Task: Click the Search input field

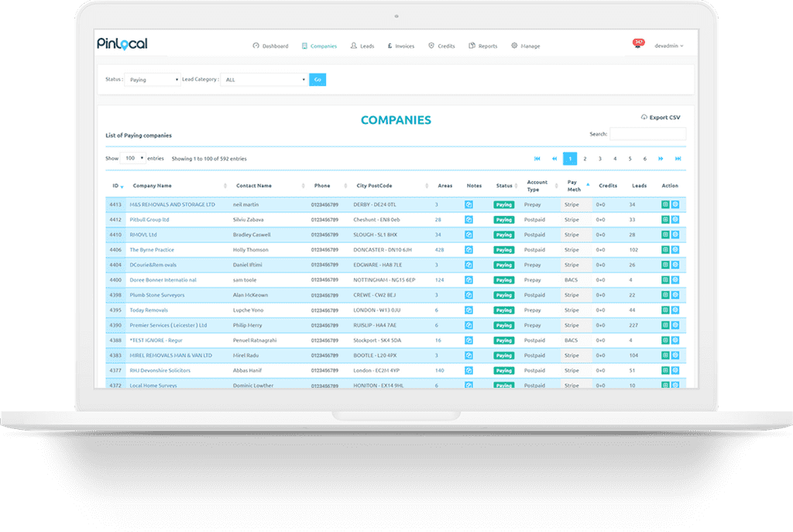Action: (647, 134)
